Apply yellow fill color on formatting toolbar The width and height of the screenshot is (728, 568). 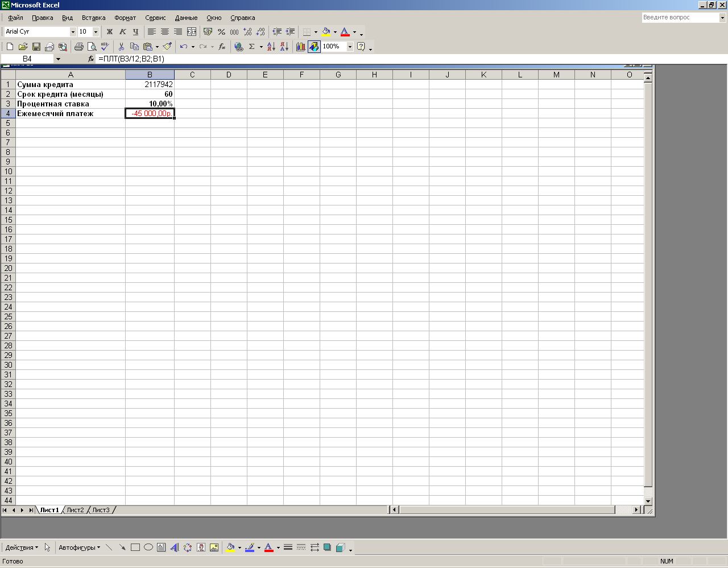(326, 32)
